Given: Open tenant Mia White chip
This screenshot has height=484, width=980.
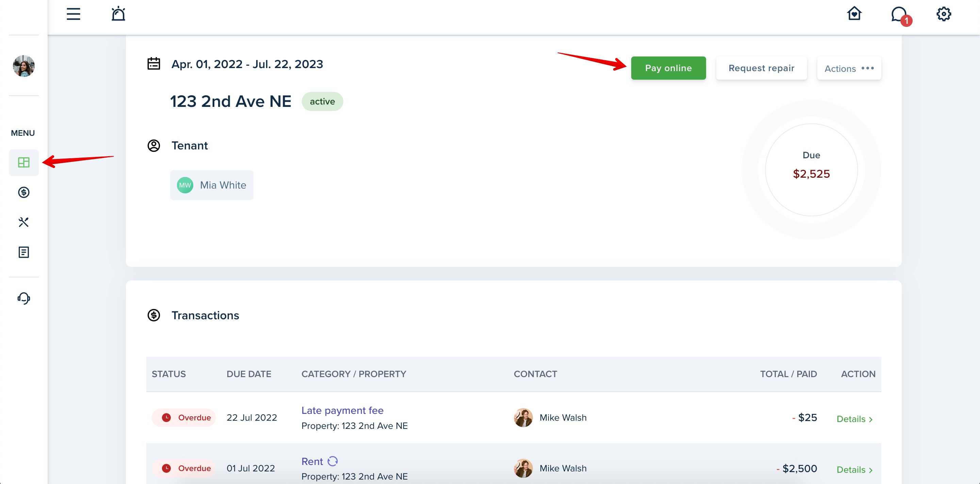Looking at the screenshot, I should tap(212, 185).
